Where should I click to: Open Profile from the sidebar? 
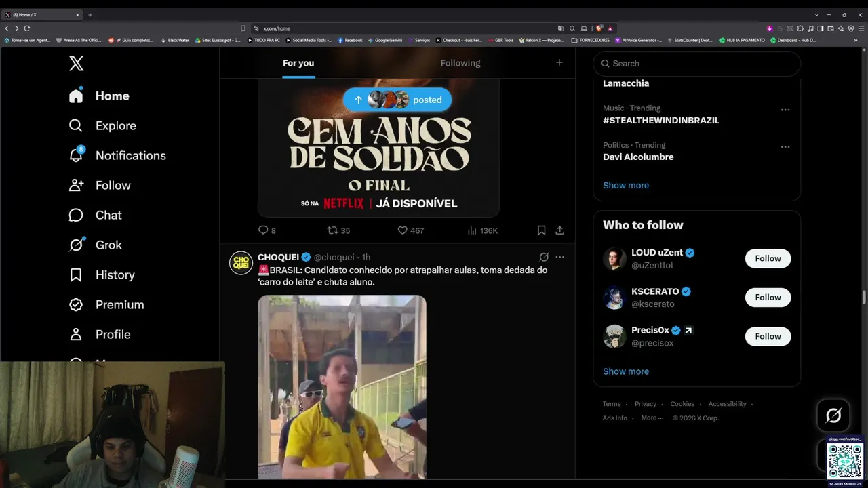[x=100, y=334]
